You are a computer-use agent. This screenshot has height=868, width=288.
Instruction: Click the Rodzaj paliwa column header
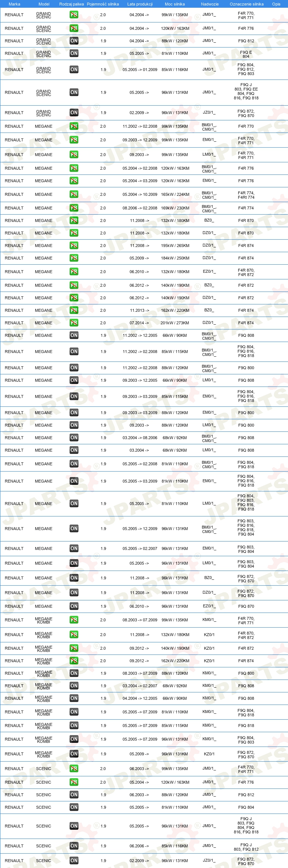pyautogui.click(x=71, y=4)
